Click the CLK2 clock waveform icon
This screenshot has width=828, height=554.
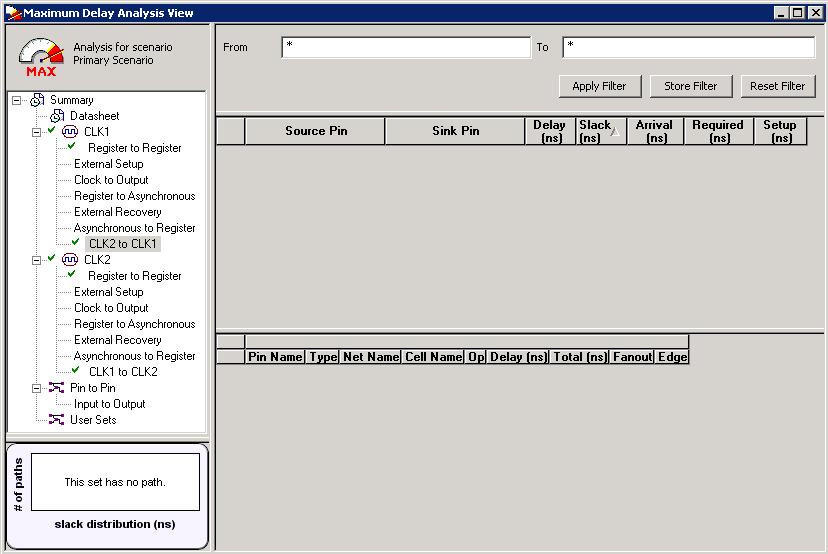70,259
